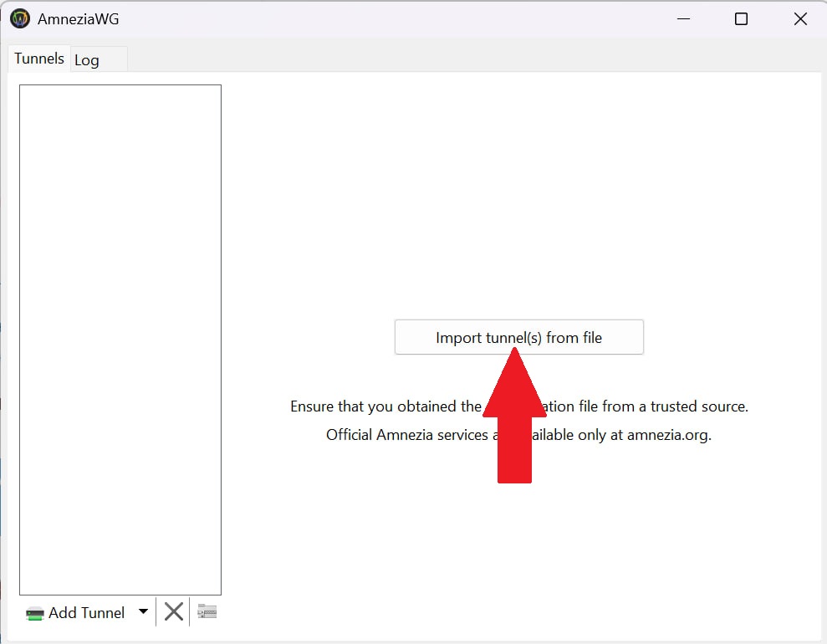Click inside the empty tunnels list box
This screenshot has height=644, width=827.
120,340
